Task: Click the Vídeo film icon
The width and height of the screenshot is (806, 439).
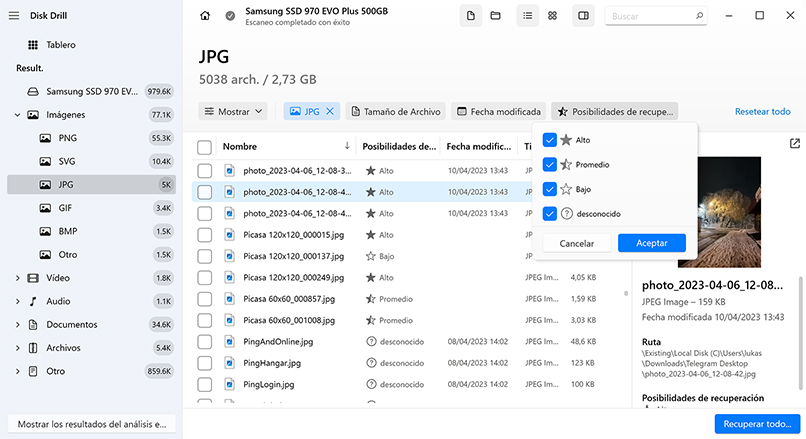Action: [x=33, y=278]
